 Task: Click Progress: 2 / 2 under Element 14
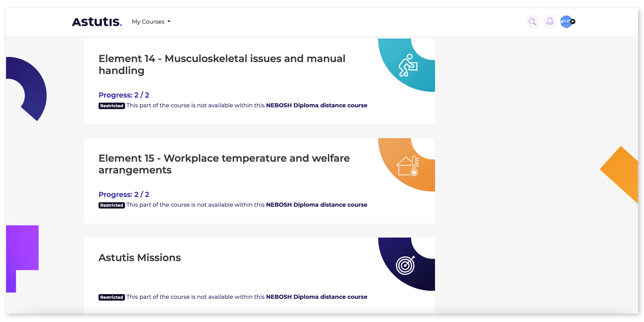(124, 95)
